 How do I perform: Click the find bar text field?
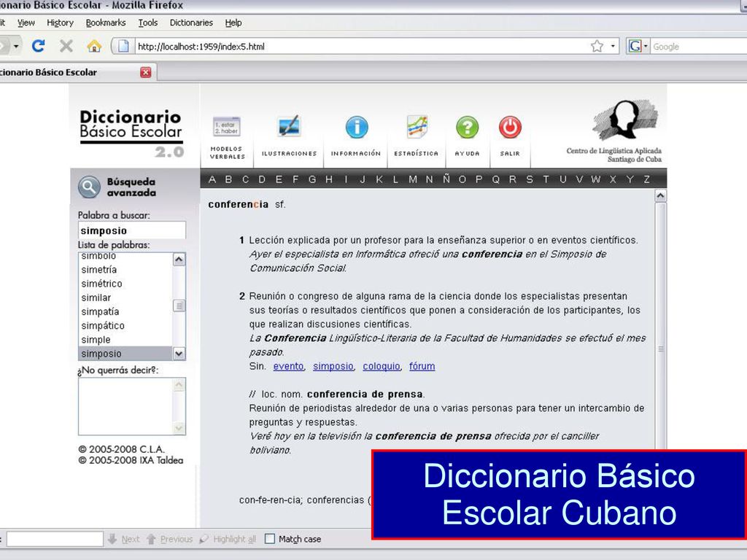[55, 539]
